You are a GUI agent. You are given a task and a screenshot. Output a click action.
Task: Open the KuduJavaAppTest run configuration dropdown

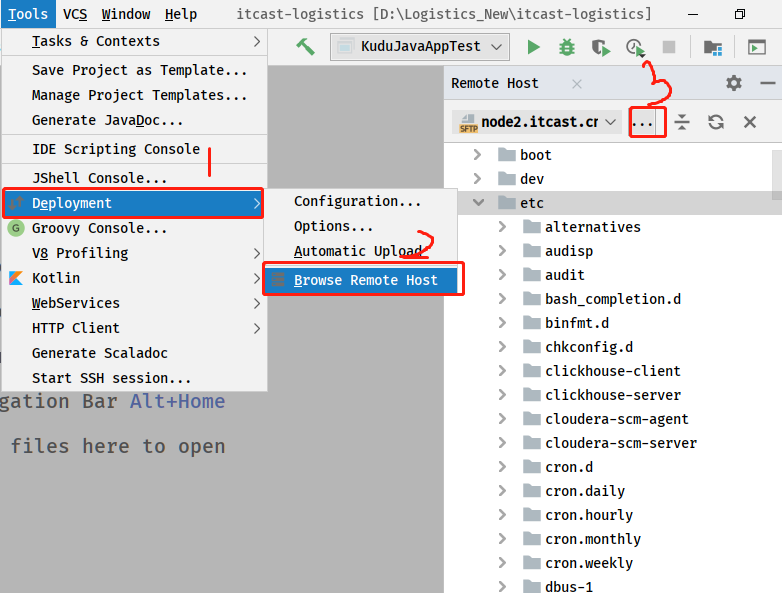[x=420, y=47]
